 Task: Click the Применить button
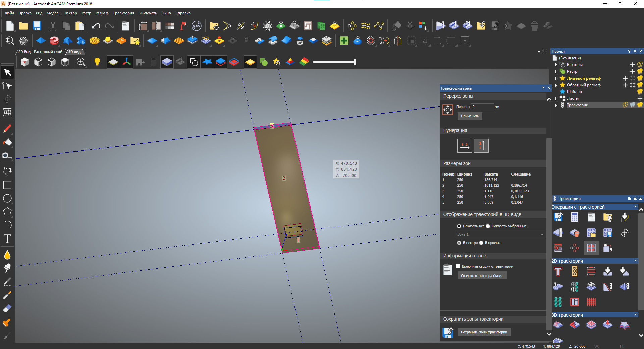click(x=470, y=116)
